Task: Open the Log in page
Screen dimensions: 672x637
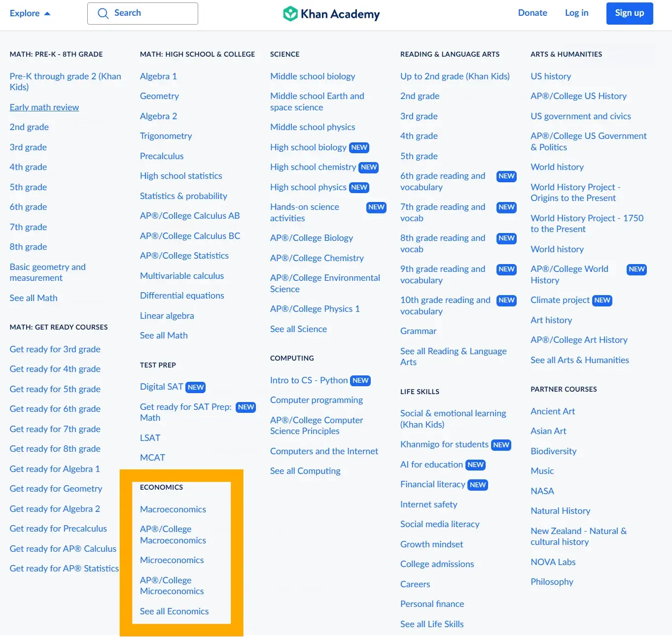Action: click(x=576, y=13)
